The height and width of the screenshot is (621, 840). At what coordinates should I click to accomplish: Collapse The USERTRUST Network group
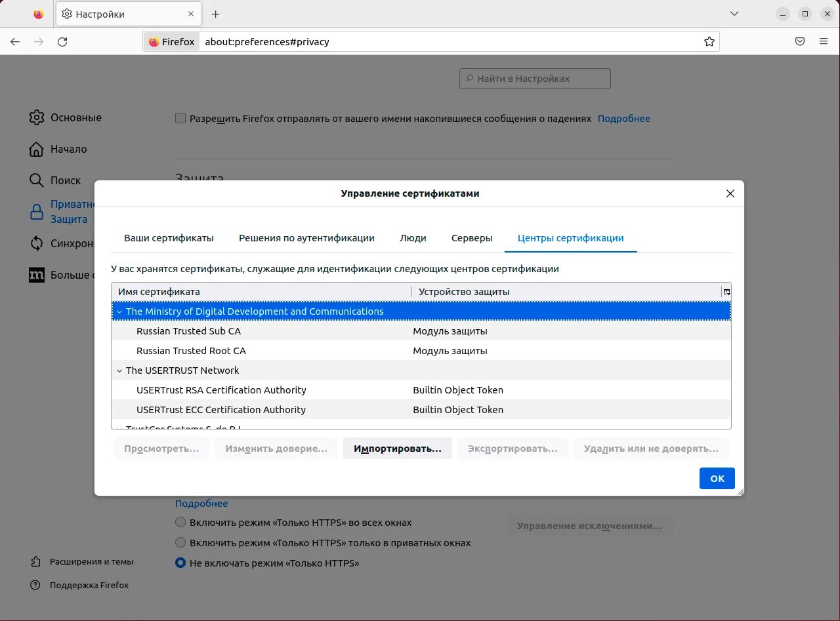click(119, 371)
